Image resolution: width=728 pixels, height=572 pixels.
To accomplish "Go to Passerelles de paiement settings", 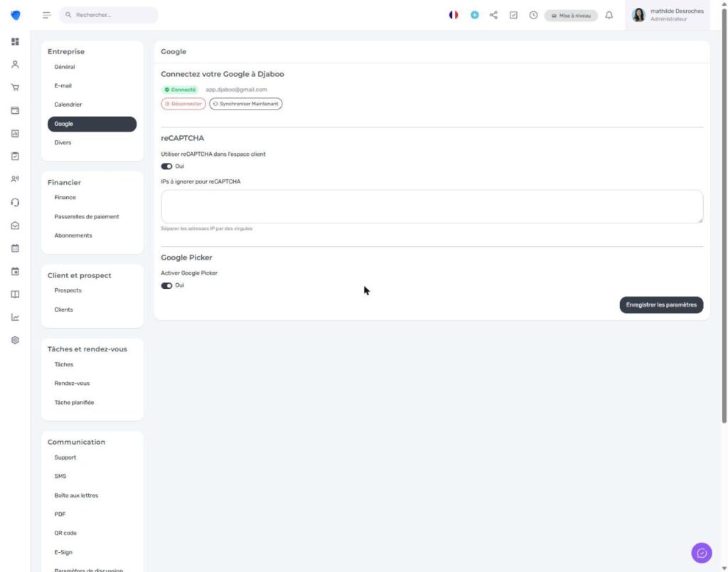I will pos(87,216).
